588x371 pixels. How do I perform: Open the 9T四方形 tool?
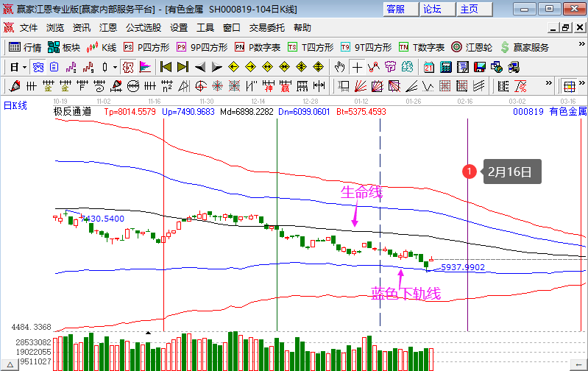coord(366,47)
